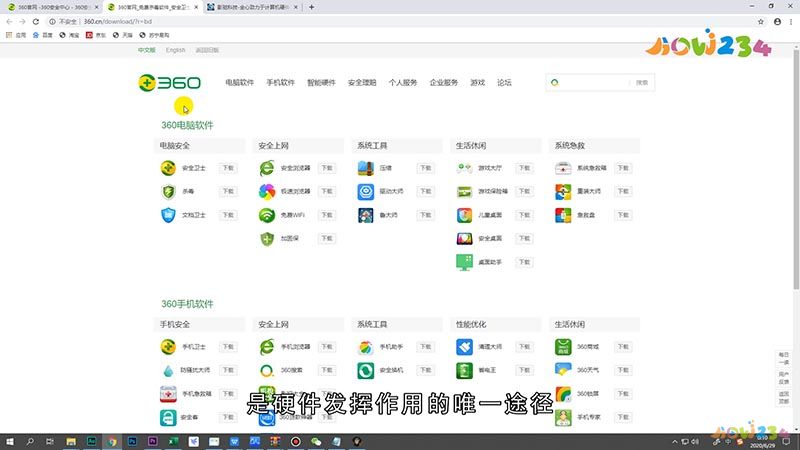Click the Windows taskbar search icon
Screen dimensions: 800x450
click(30, 441)
